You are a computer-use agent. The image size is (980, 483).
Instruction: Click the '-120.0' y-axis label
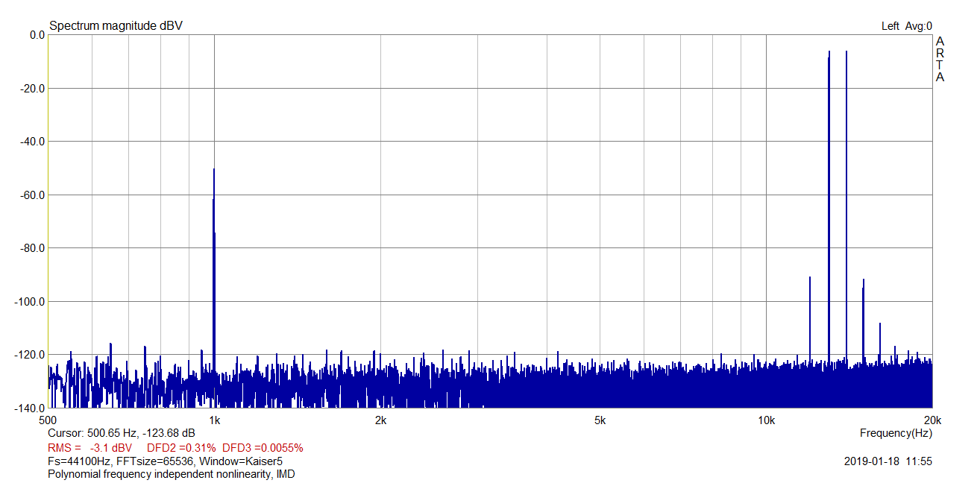pyautogui.click(x=30, y=355)
